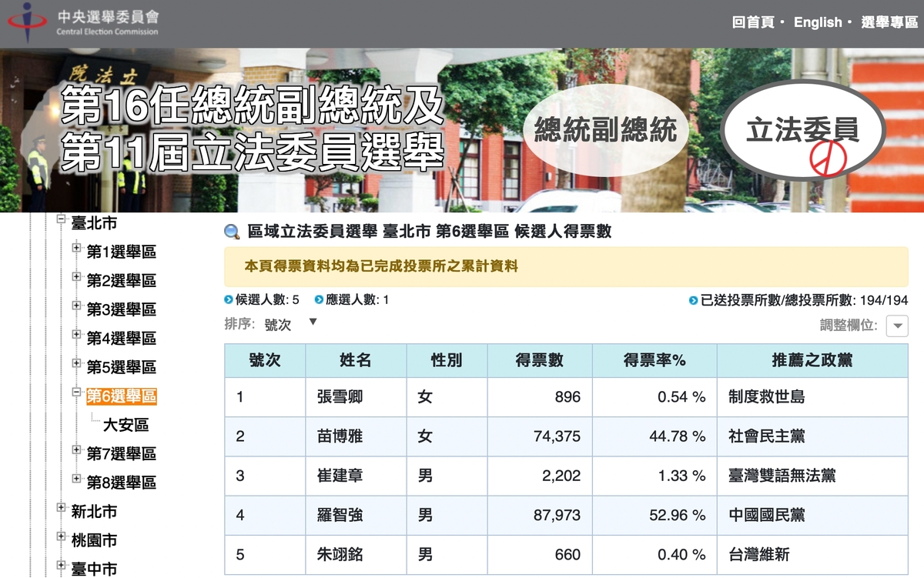Click candidate name 羅智強
The height and width of the screenshot is (578, 924).
pos(340,515)
